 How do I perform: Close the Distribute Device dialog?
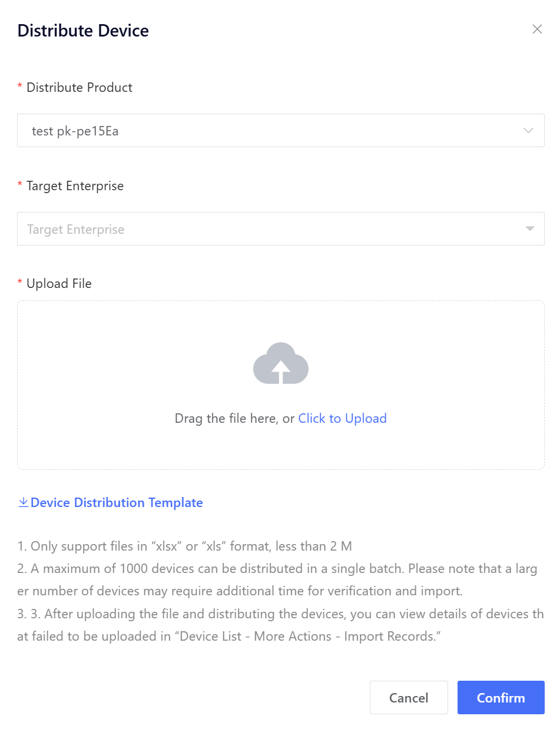point(537,29)
